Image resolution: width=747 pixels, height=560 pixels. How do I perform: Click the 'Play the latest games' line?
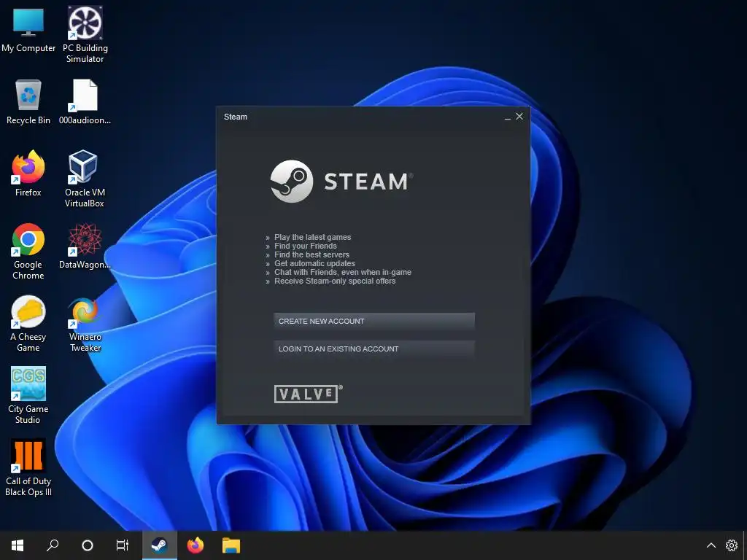point(312,237)
